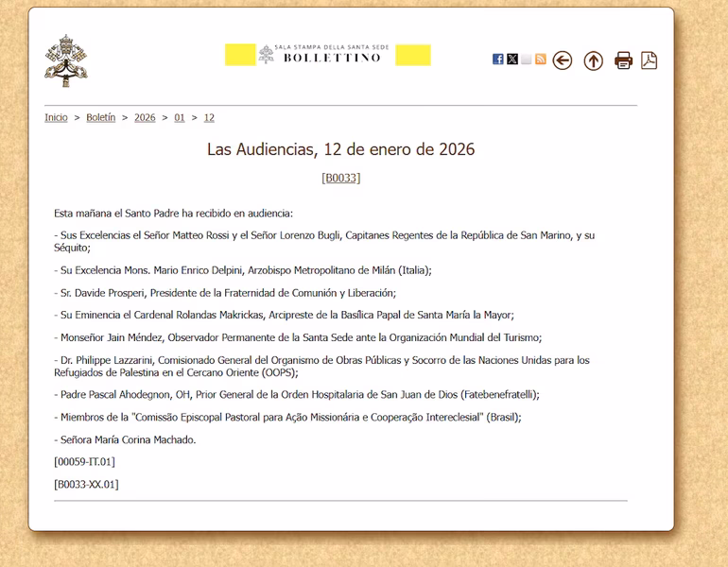Screen dimensions: 728x567
Task: Click the up arrow circle icon
Action: 593,60
